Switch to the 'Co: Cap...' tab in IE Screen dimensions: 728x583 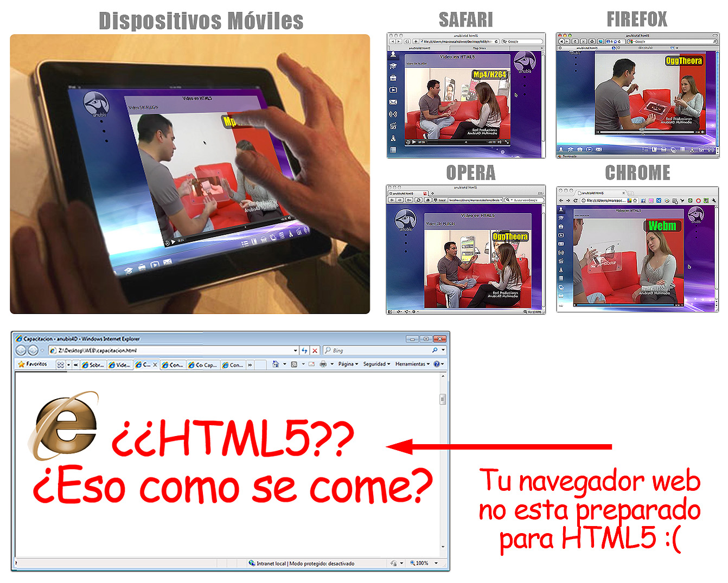click(203, 365)
